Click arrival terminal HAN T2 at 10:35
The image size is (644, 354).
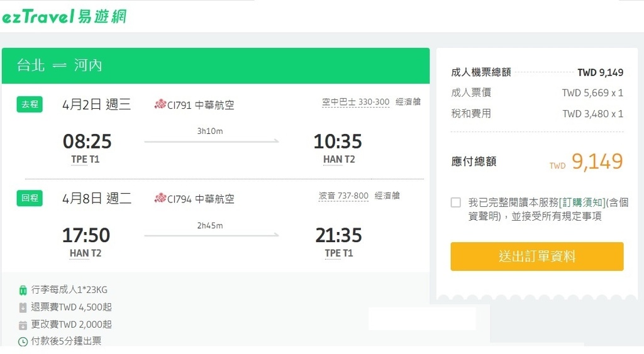[339, 159]
